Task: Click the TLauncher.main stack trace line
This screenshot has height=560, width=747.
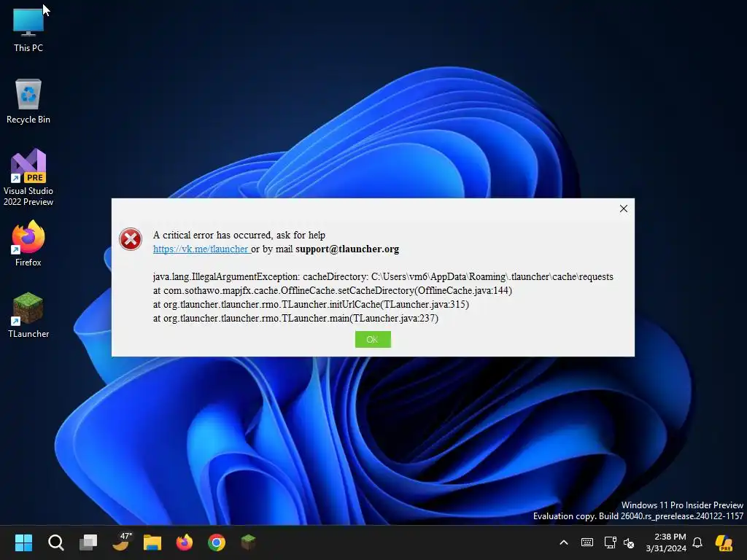Action: coord(296,318)
